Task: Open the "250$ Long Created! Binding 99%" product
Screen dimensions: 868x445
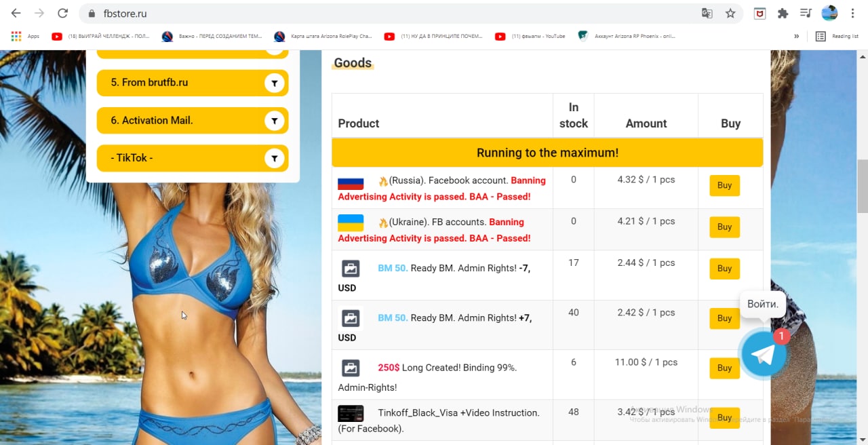Action: [x=428, y=377]
